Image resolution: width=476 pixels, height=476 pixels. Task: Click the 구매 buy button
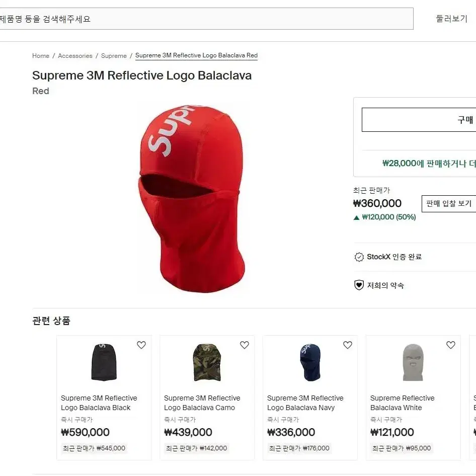(x=419, y=120)
